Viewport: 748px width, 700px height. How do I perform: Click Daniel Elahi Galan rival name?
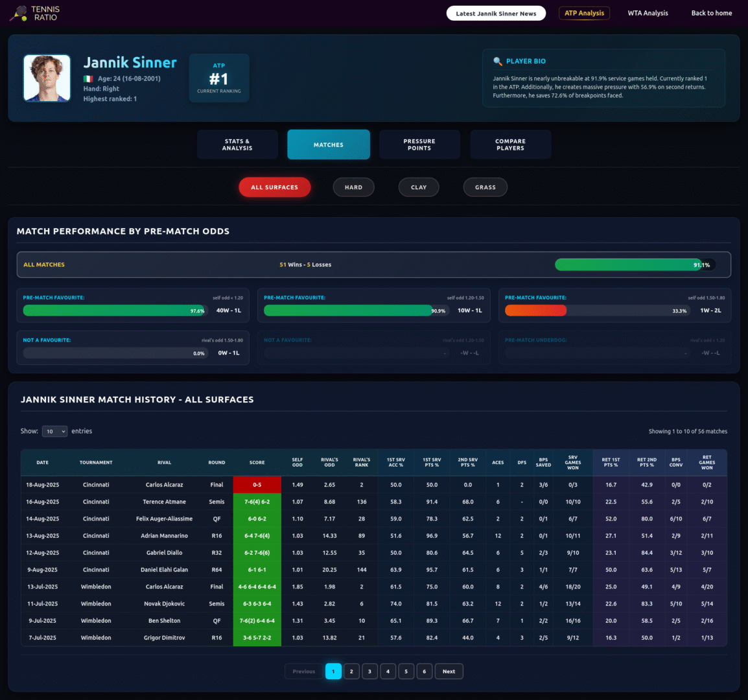pos(164,570)
